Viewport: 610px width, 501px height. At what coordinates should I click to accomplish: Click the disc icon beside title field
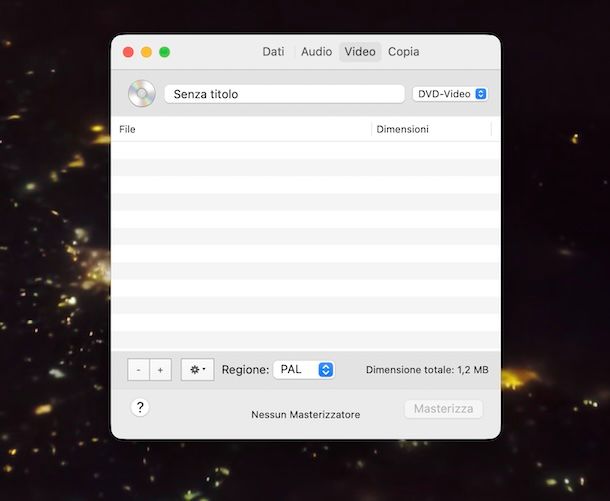tap(142, 94)
